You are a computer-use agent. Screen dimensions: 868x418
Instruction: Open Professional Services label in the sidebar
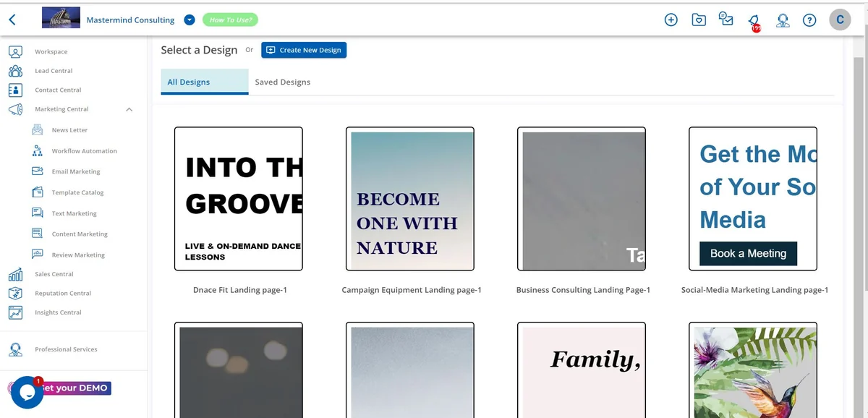tap(66, 349)
